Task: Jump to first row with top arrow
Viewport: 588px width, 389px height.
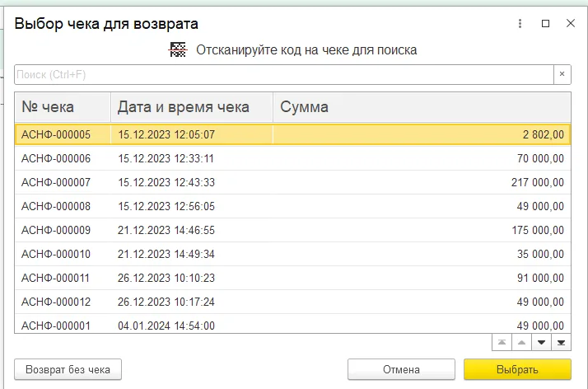Action: point(502,342)
